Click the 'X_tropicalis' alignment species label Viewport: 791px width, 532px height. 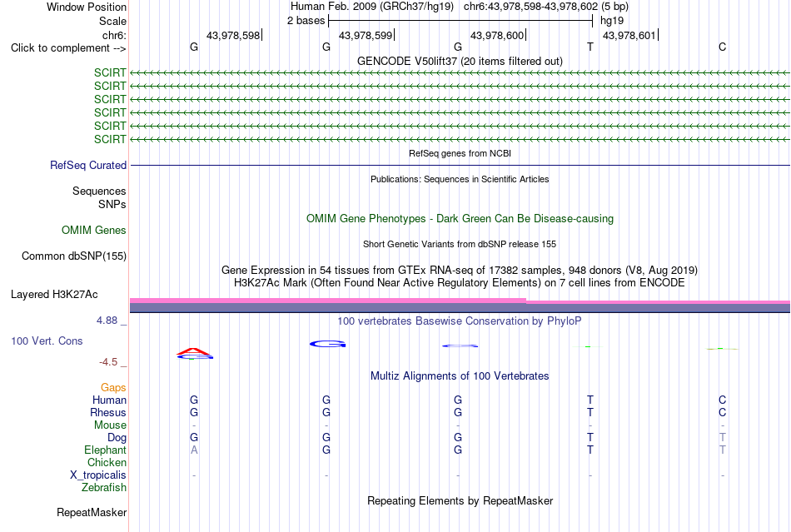point(98,475)
